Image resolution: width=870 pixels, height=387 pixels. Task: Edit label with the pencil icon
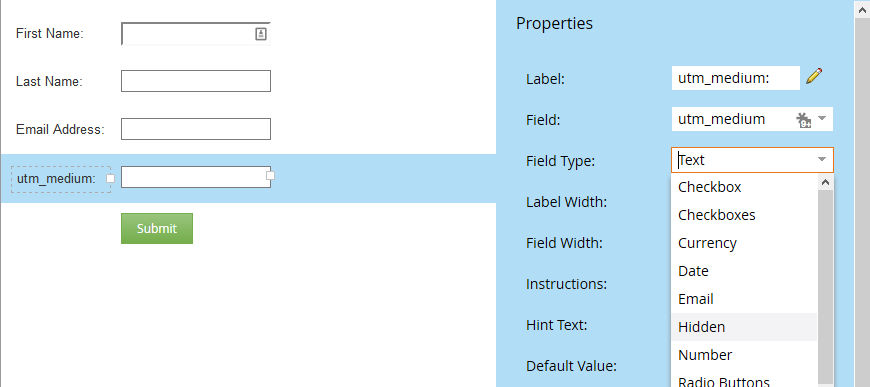click(814, 76)
